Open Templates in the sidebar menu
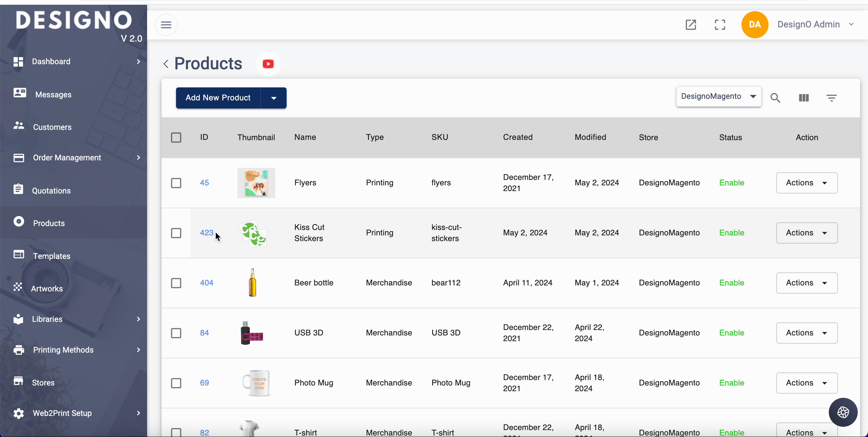The width and height of the screenshot is (868, 437). [x=52, y=256]
